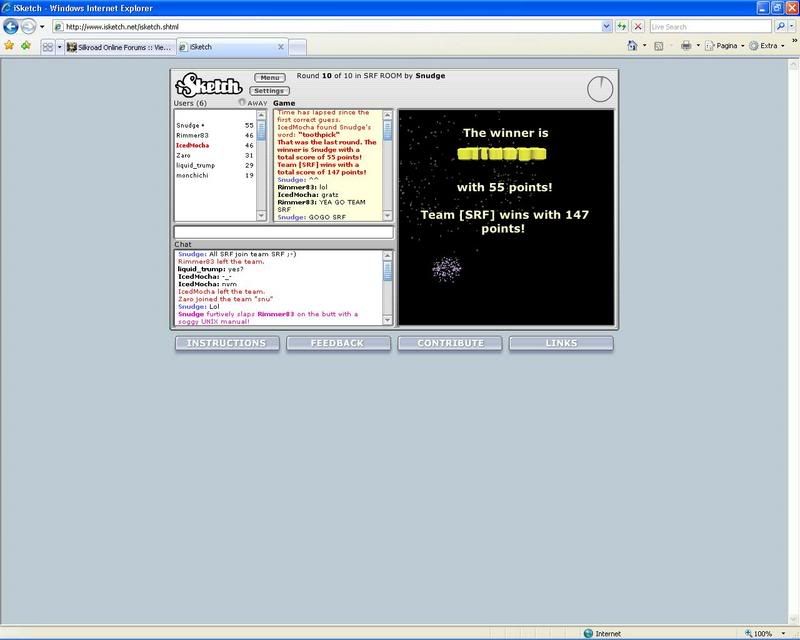The height and width of the screenshot is (640, 800).
Task: Click the browser Forward button
Action: [x=29, y=26]
